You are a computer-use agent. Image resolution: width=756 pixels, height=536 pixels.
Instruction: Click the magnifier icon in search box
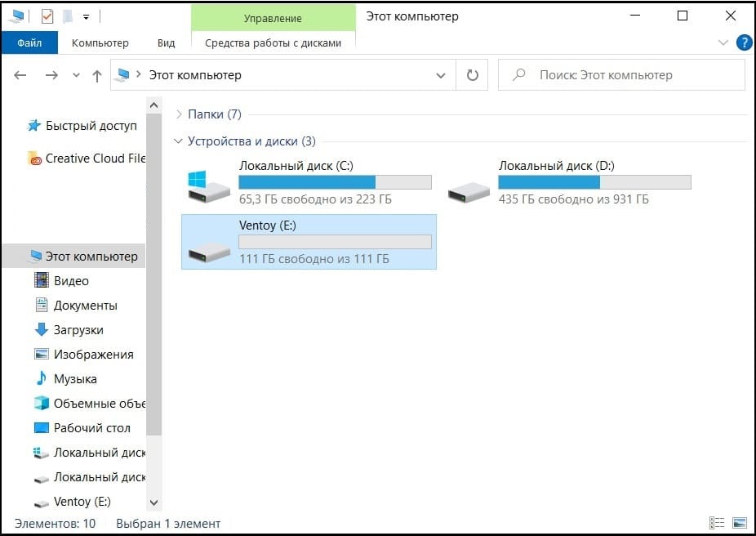coord(519,75)
